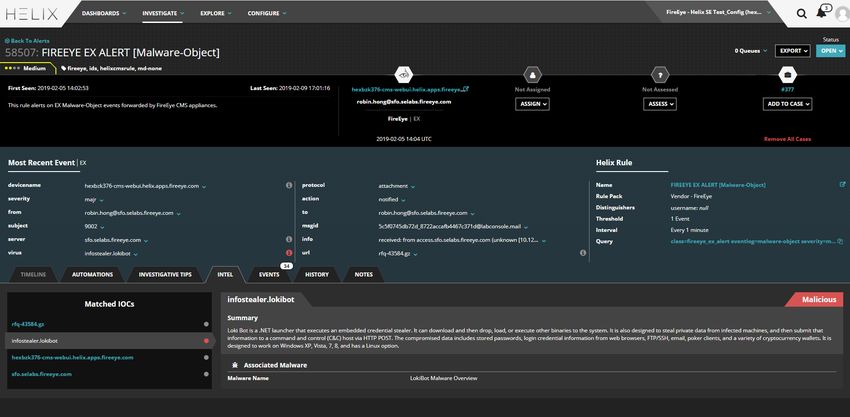This screenshot has height=417, width=850.
Task: Open external link icon beside rule name
Action: point(842,184)
